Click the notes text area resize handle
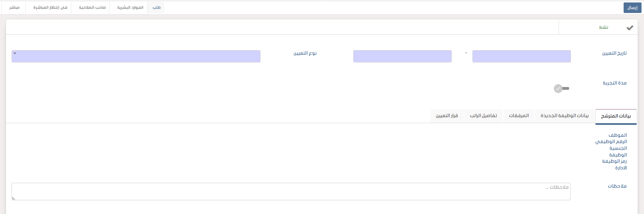Viewport: 644px width, 214px height. (x=13, y=198)
